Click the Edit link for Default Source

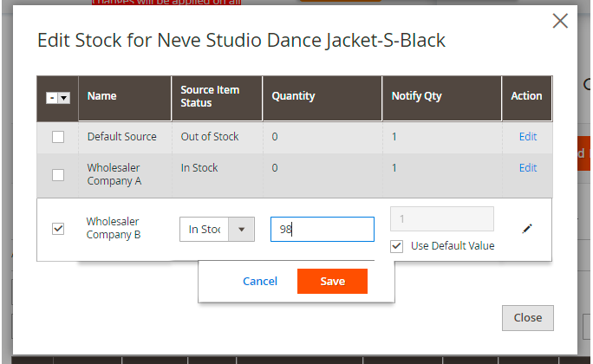pos(527,137)
